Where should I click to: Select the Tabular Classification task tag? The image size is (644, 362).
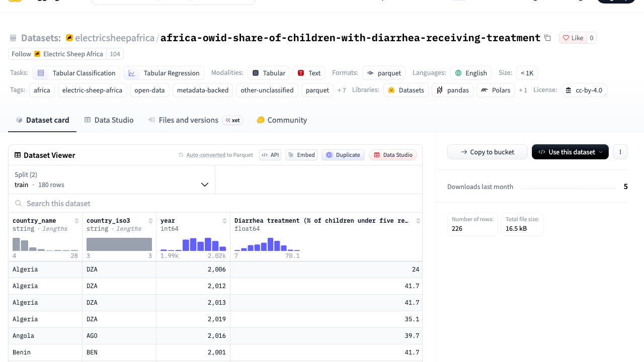click(76, 73)
